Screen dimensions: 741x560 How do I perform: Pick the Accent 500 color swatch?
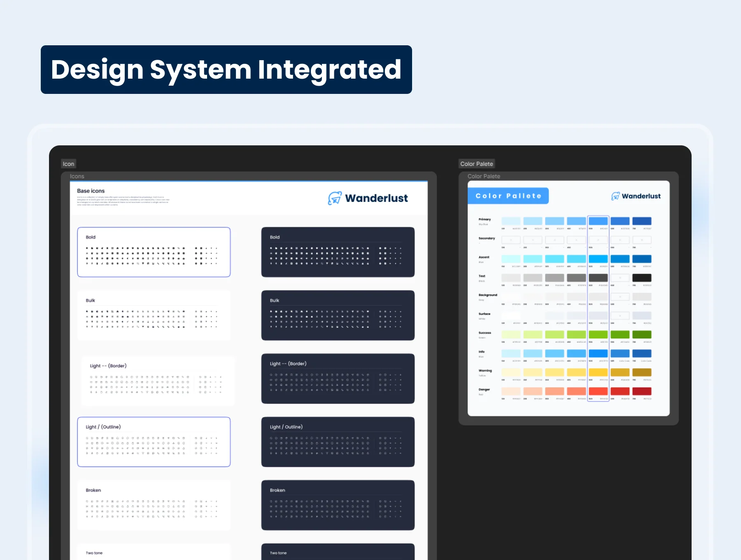[x=598, y=259]
